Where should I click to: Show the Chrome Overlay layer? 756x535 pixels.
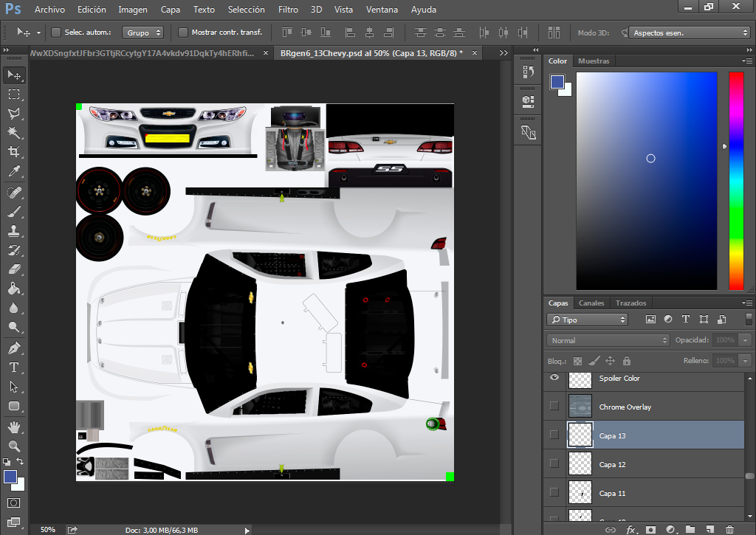coord(554,406)
